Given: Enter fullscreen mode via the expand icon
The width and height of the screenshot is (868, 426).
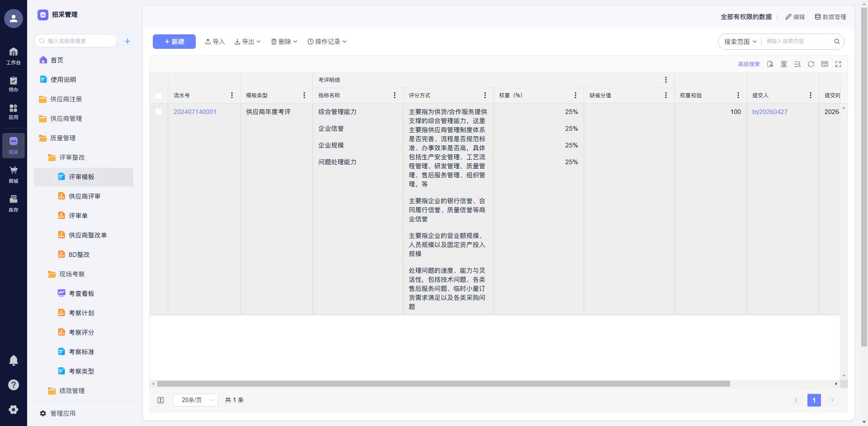Looking at the screenshot, I should pyautogui.click(x=839, y=64).
